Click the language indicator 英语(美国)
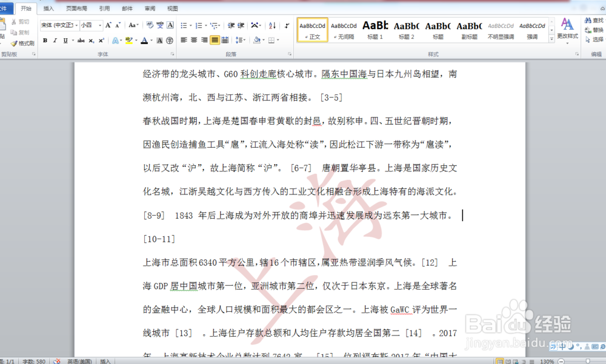The image size is (606, 364). (79, 362)
